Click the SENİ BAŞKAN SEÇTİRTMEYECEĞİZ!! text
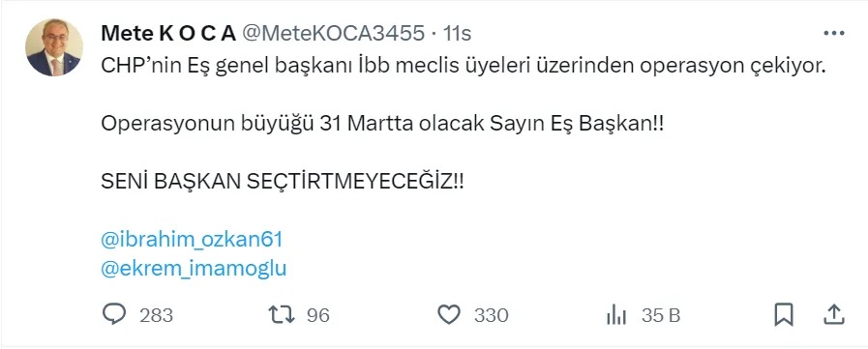The width and height of the screenshot is (868, 349). pyautogui.click(x=283, y=182)
